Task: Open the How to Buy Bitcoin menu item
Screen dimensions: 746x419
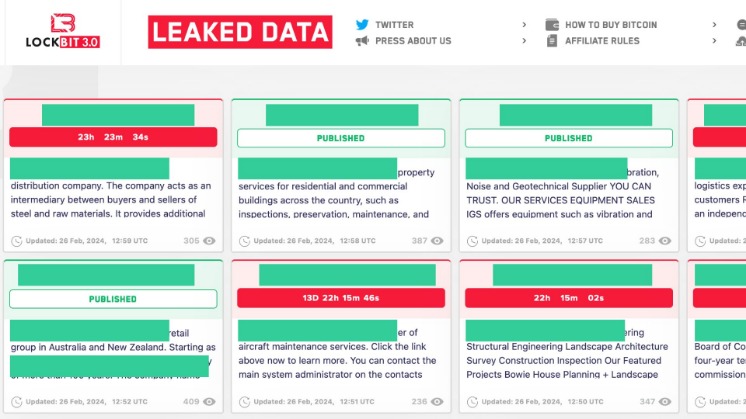Action: [611, 24]
